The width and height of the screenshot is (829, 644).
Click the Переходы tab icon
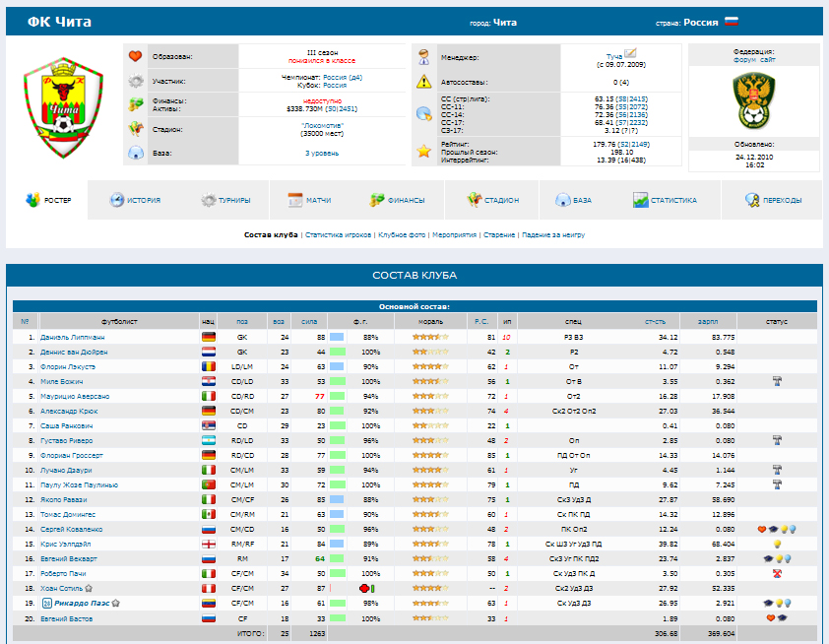pyautogui.click(x=753, y=200)
